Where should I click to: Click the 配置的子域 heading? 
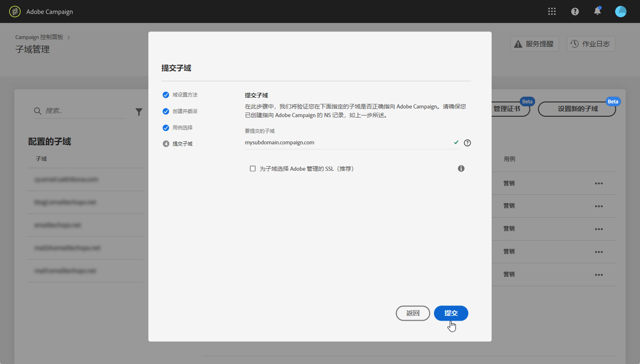point(50,142)
